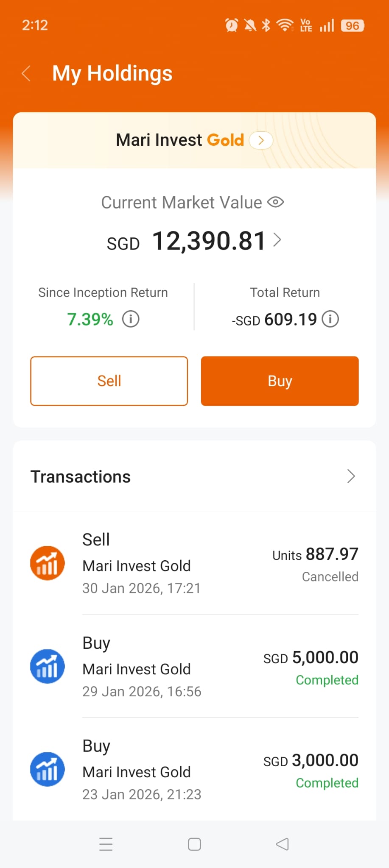Tap the Android home square button

pyautogui.click(x=194, y=844)
